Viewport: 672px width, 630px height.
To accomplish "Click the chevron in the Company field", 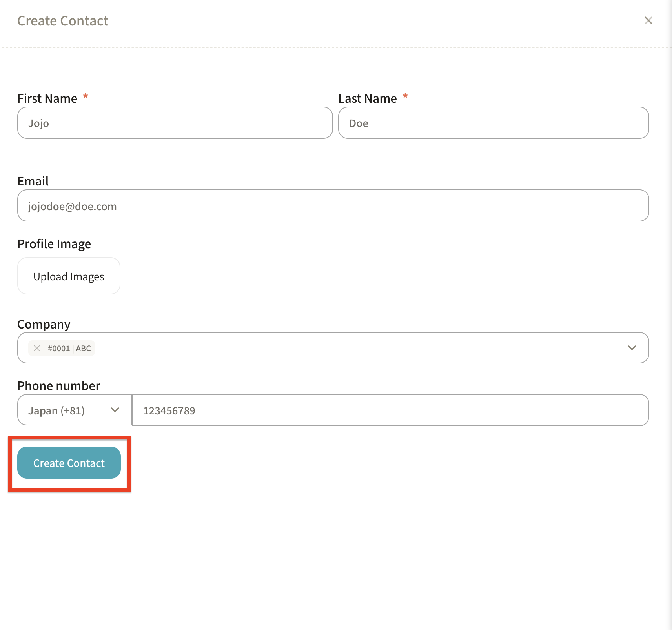I will [x=632, y=348].
